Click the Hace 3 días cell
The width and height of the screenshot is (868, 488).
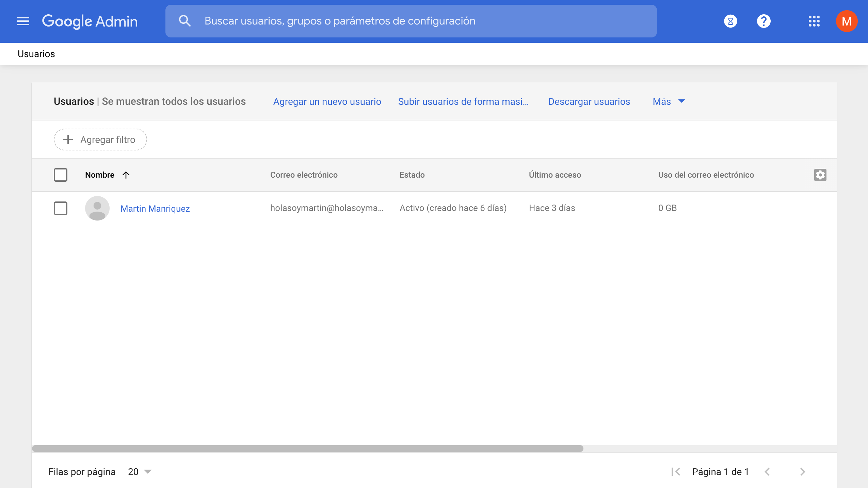tap(552, 208)
